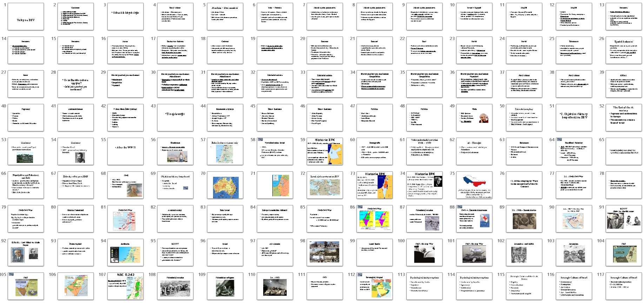Click the small media icon inside slide 69

pos(186,188)
